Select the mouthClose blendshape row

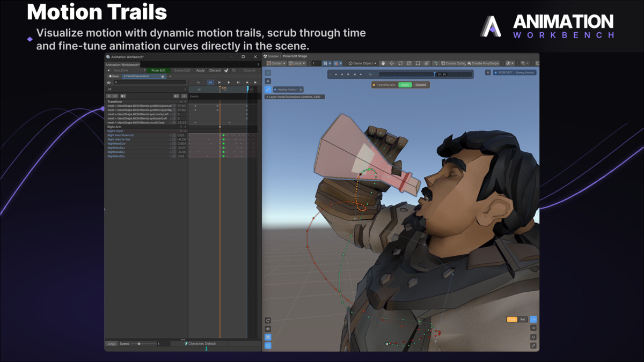click(147, 123)
